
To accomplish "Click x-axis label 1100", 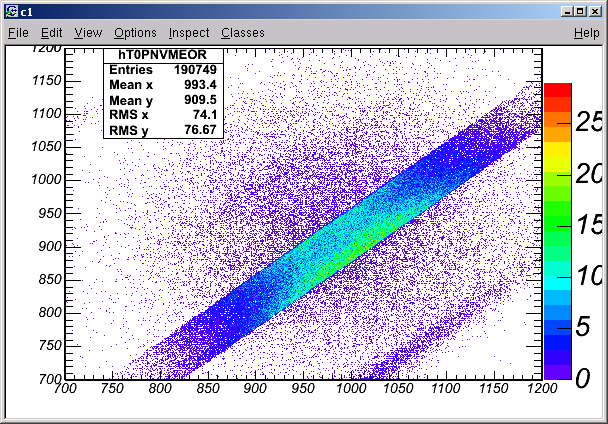I will tap(446, 388).
